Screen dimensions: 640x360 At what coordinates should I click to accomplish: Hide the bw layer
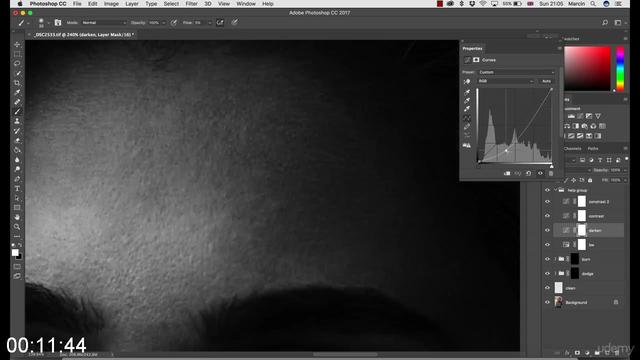click(547, 245)
